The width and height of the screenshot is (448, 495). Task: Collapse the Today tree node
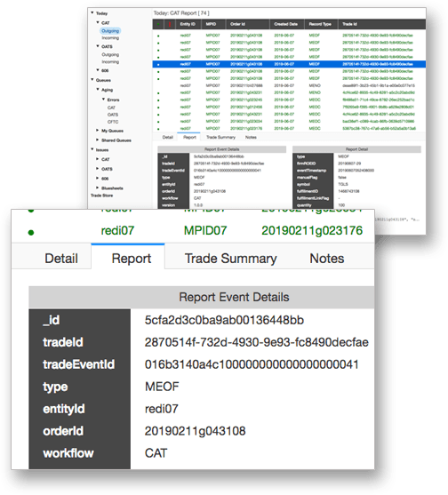pyautogui.click(x=92, y=13)
